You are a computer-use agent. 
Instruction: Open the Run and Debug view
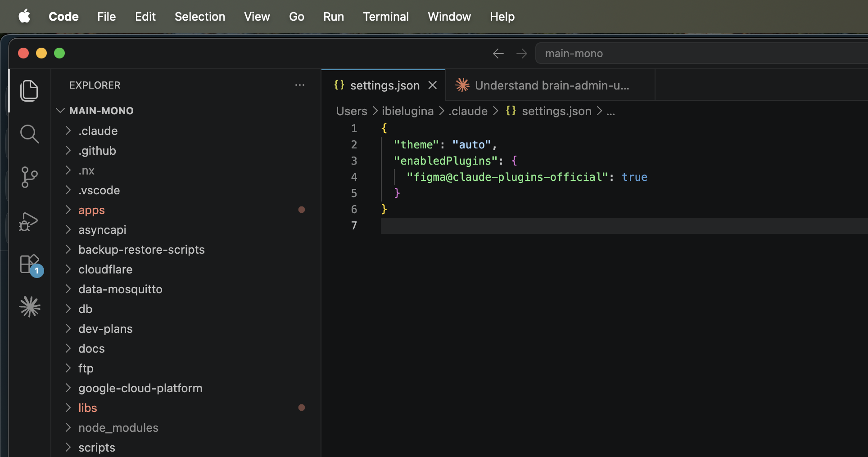pos(28,221)
